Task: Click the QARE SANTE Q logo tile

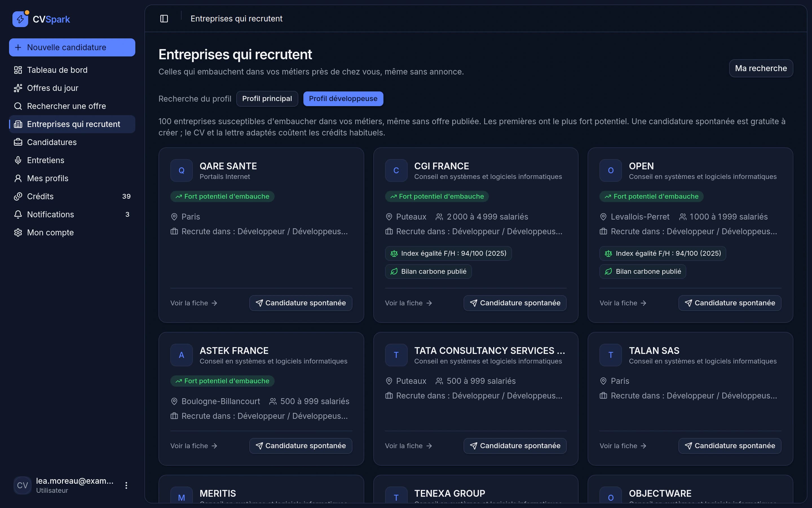Action: click(x=182, y=170)
